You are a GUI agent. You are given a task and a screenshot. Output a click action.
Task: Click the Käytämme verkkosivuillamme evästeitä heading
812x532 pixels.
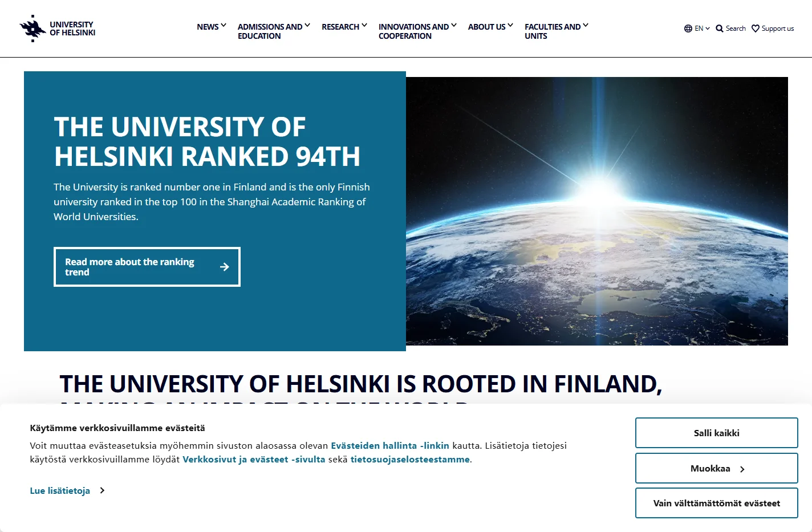(117, 428)
